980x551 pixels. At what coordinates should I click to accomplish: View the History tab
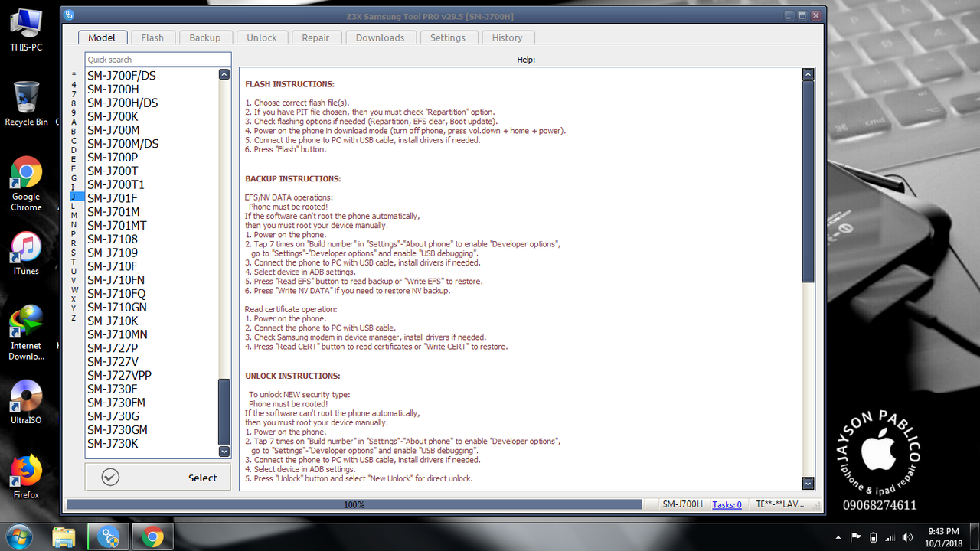pos(508,37)
